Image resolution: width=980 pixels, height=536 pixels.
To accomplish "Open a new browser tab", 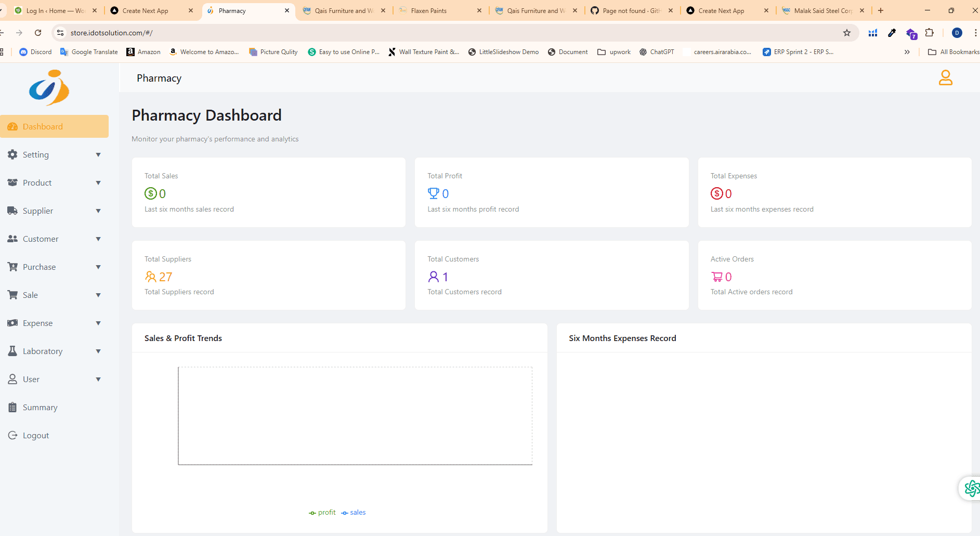I will click(881, 10).
